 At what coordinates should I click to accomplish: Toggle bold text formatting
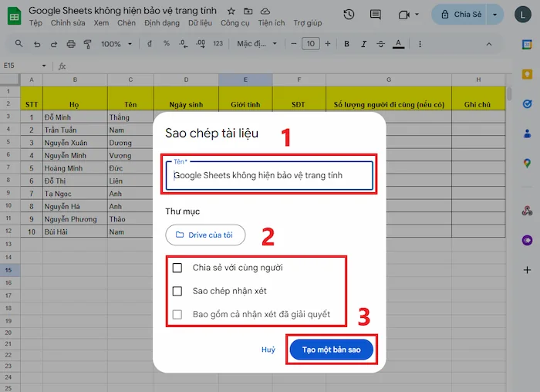pos(347,44)
